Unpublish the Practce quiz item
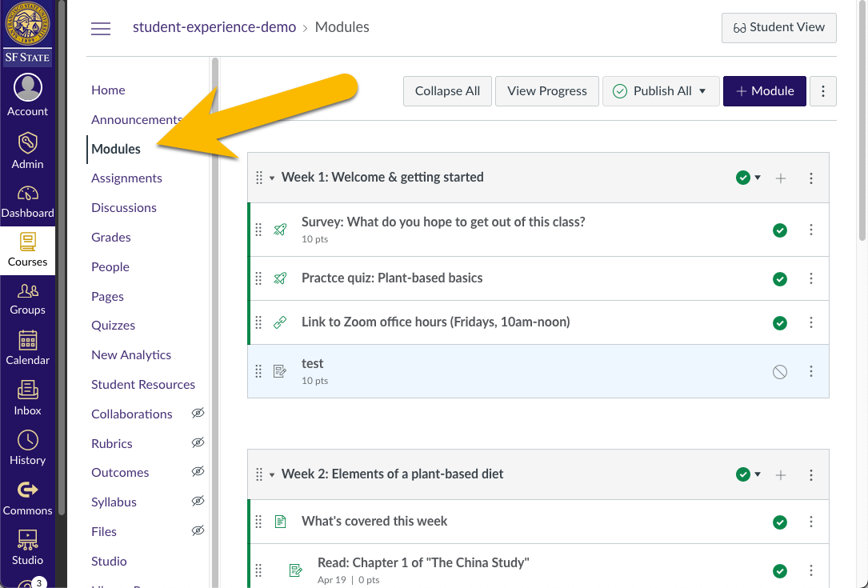Image resolution: width=868 pixels, height=588 pixels. [x=780, y=279]
